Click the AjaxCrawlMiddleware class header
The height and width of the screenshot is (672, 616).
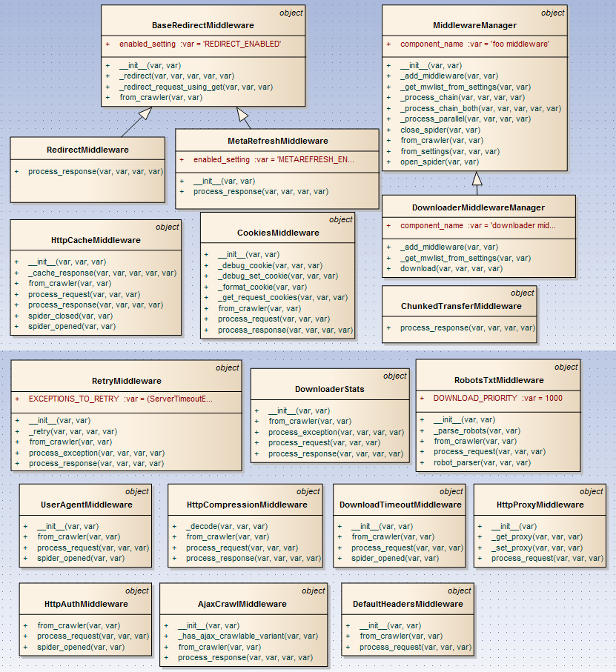click(x=243, y=604)
